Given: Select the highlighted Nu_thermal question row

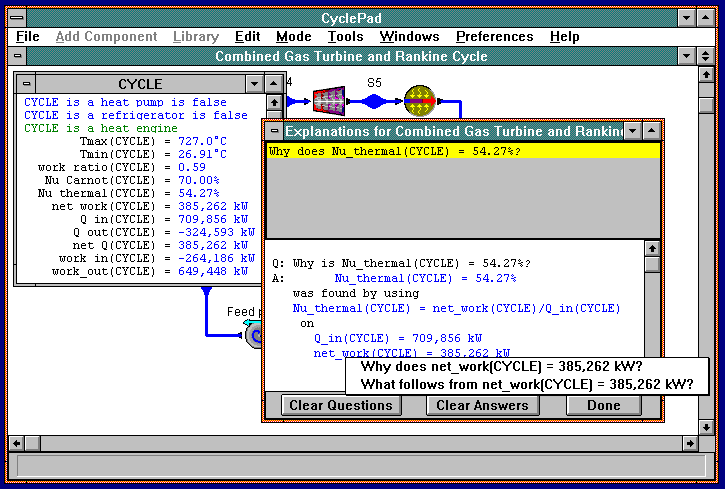Looking at the screenshot, I should [463, 151].
